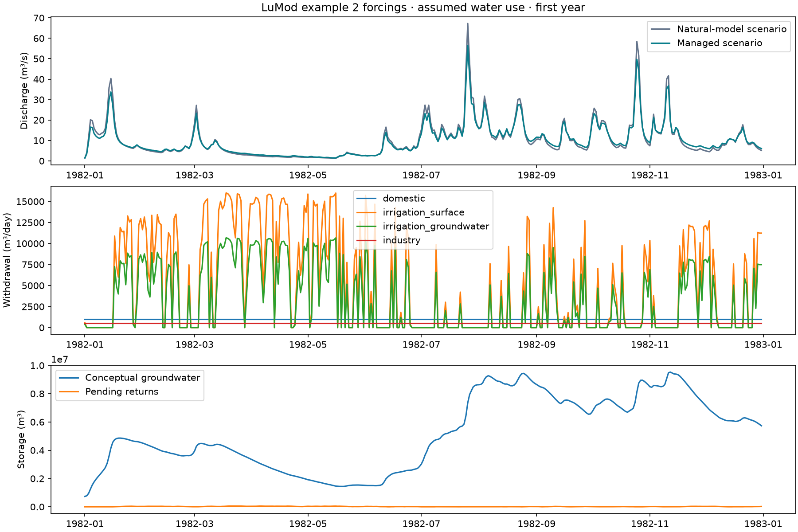Select the "Natural-model scenario" legend label
The image size is (798, 532).
coord(731,29)
